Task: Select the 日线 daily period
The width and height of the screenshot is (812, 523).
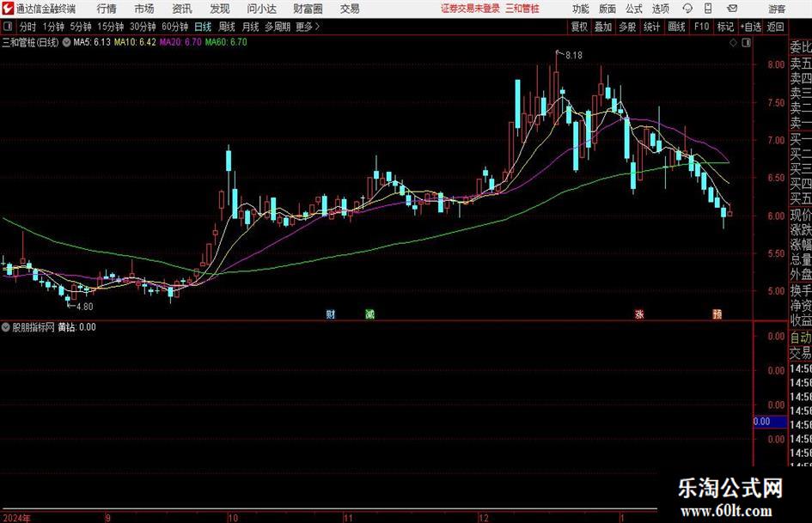Action: point(203,27)
